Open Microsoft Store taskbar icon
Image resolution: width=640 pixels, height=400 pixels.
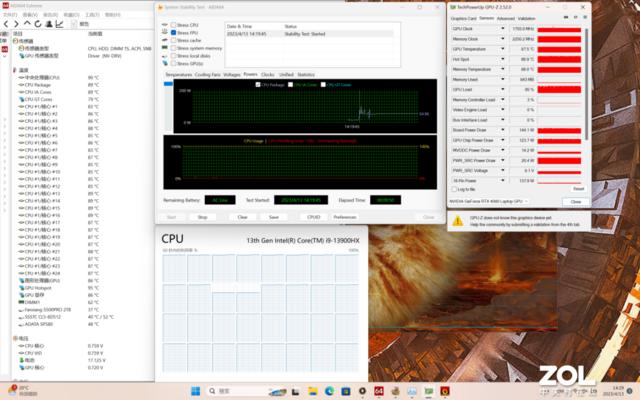pyautogui.click(x=346, y=391)
